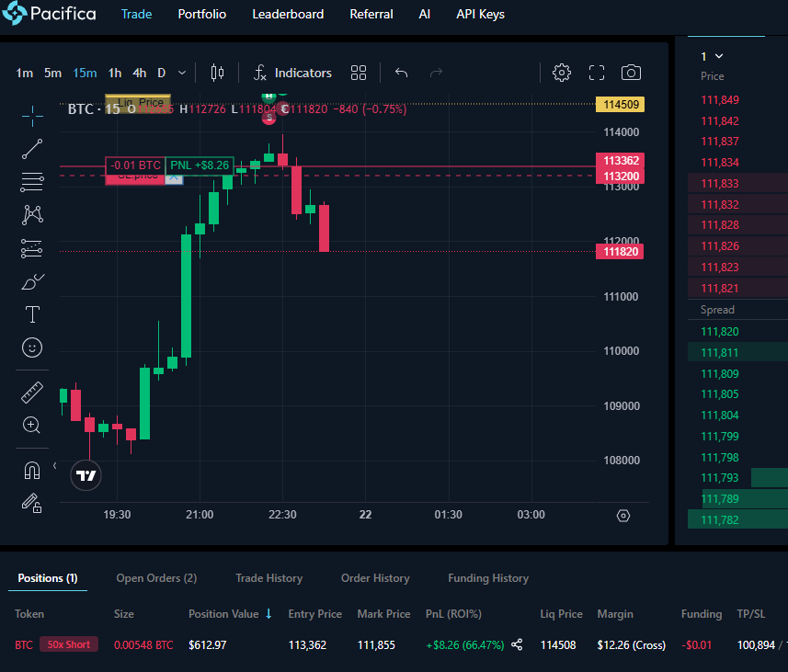Click bid price 111,811

(x=720, y=353)
